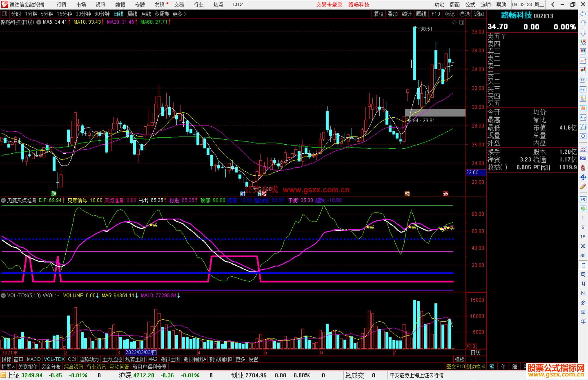The height and width of the screenshot is (380, 588).
Task: Click the checklist quote icon at sidebar top
Action: point(583,42)
